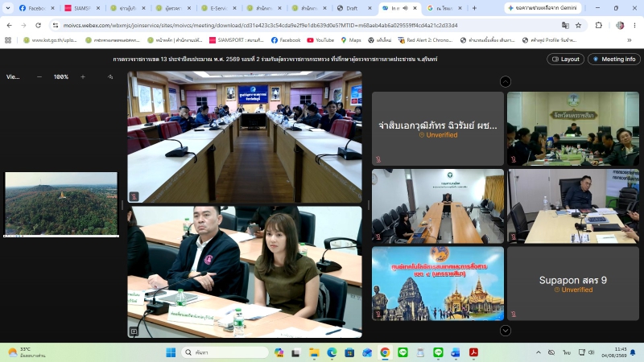The width and height of the screenshot is (644, 362).
Task: Switch input language ไทย indicator
Action: [567, 352]
